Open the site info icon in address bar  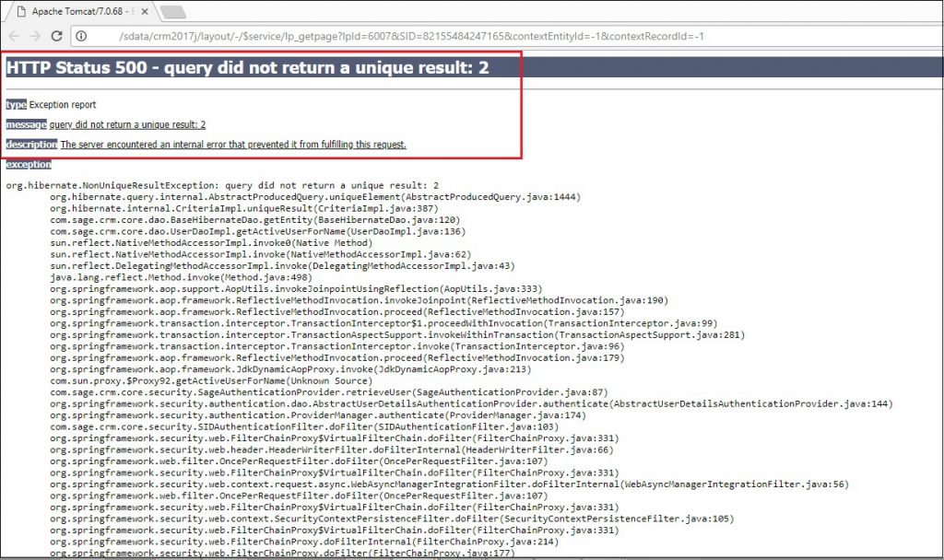pyautogui.click(x=80, y=36)
